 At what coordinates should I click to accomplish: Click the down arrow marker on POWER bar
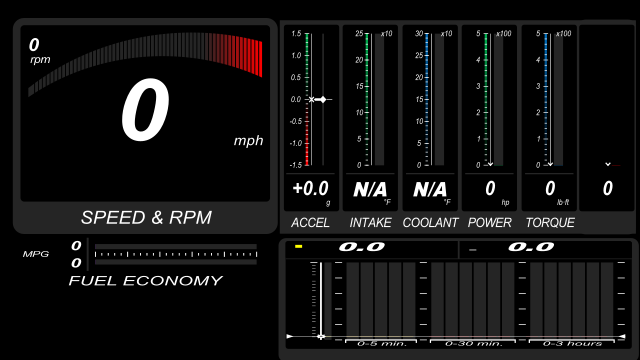[490, 164]
